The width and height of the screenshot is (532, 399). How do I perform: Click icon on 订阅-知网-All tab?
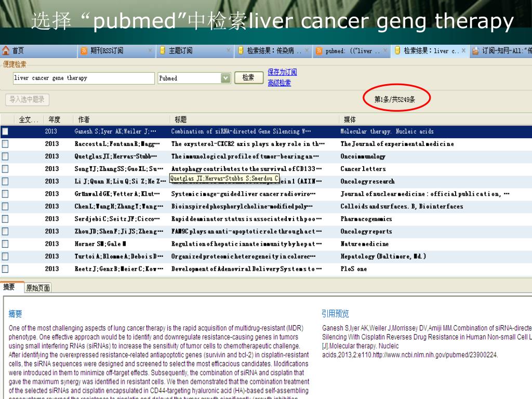coord(475,51)
